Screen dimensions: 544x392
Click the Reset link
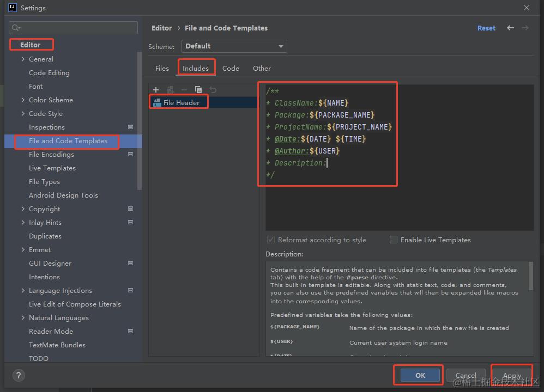point(486,28)
